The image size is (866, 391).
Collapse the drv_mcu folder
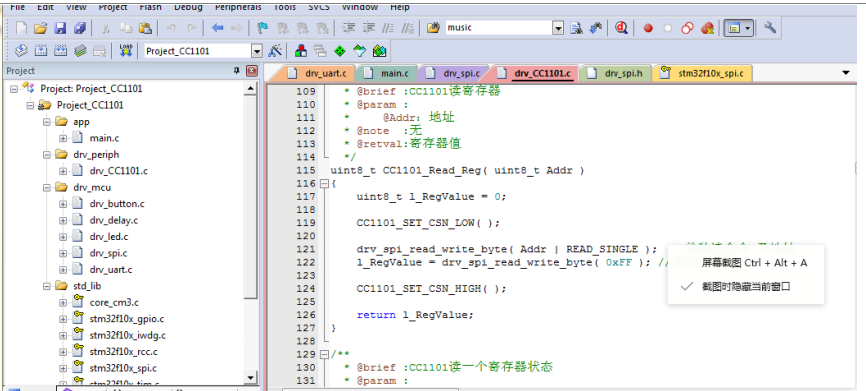[46, 187]
